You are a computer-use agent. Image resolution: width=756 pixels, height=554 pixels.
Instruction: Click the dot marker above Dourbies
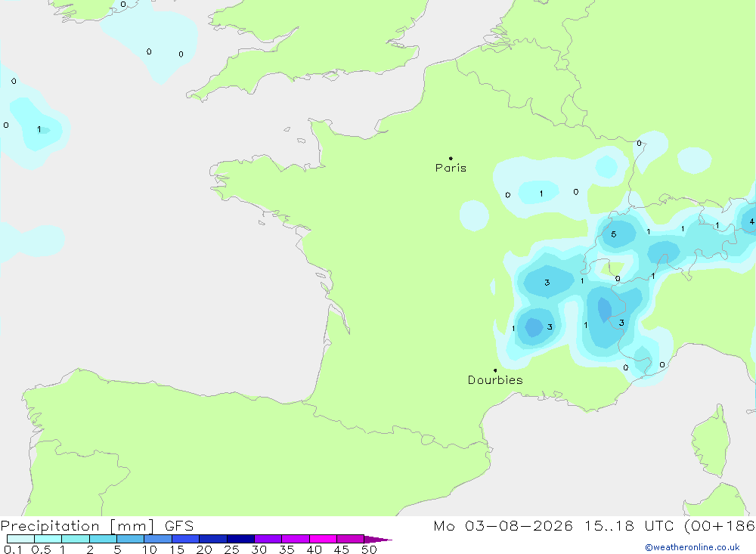[x=495, y=370]
